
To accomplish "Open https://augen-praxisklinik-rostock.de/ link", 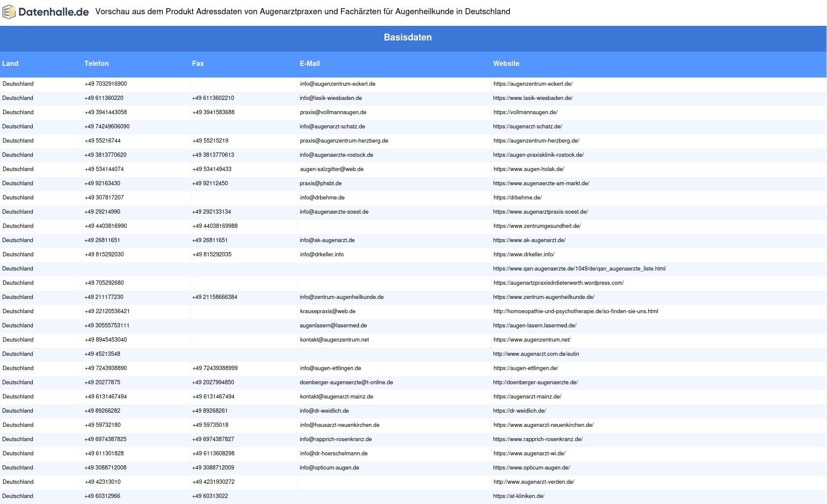I will click(538, 155).
